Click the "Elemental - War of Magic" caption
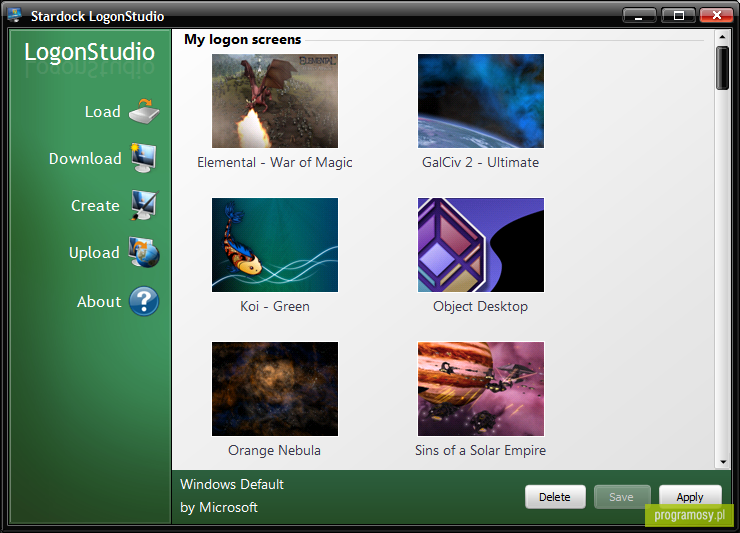Image resolution: width=740 pixels, height=533 pixels. tap(275, 162)
